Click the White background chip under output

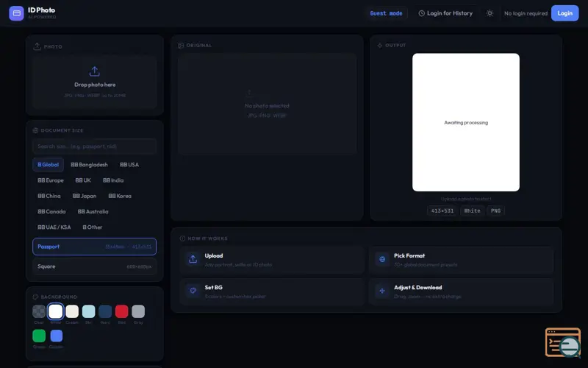pyautogui.click(x=472, y=210)
